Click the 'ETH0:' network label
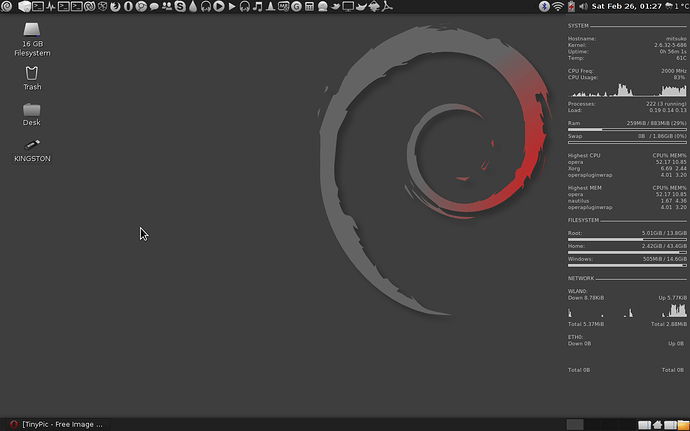 point(575,337)
